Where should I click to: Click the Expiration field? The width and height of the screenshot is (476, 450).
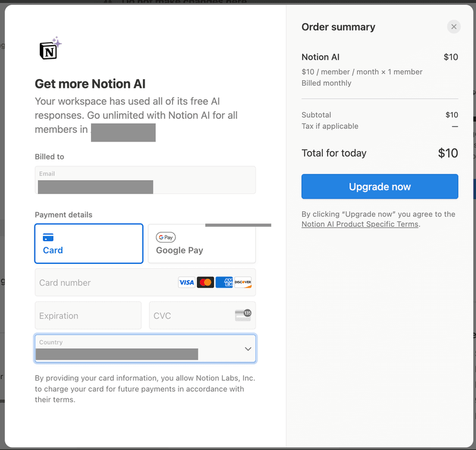pyautogui.click(x=88, y=315)
